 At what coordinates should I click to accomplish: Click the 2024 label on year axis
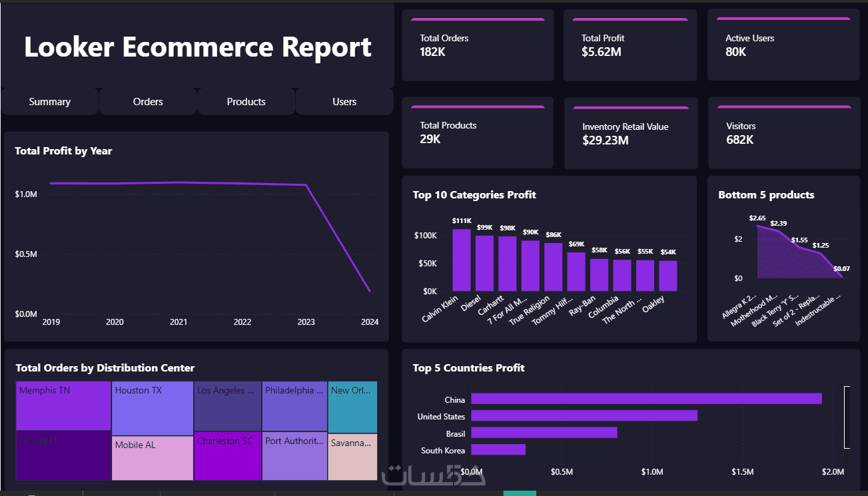click(x=369, y=322)
